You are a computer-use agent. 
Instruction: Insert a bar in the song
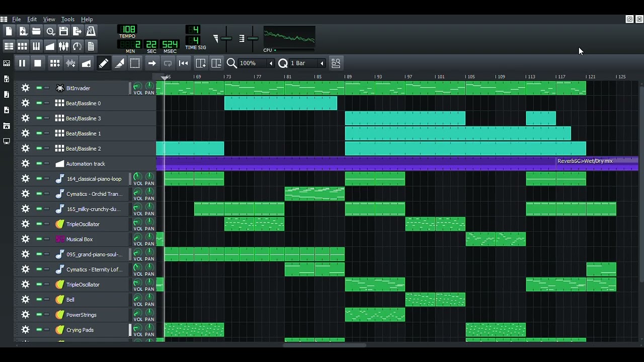tap(200, 63)
